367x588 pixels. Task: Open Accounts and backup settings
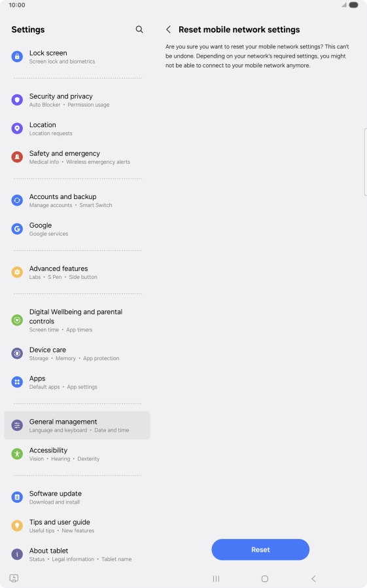[x=77, y=200]
